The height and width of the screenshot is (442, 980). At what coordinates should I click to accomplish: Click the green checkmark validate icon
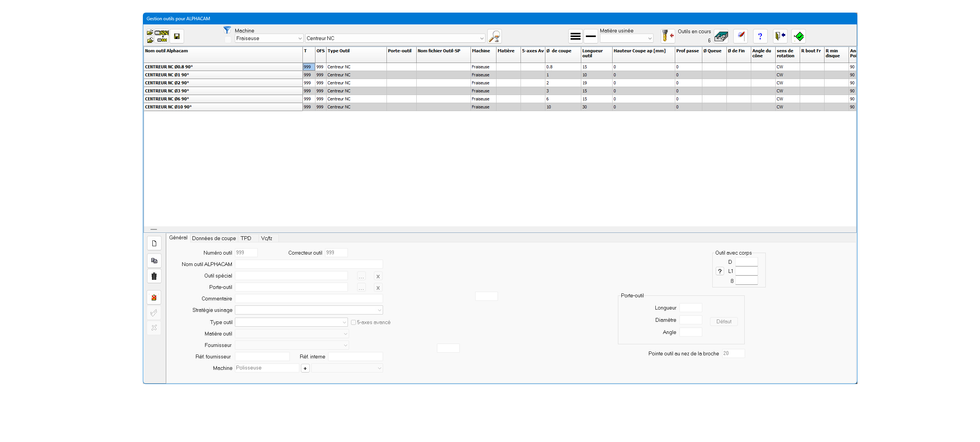[799, 36]
